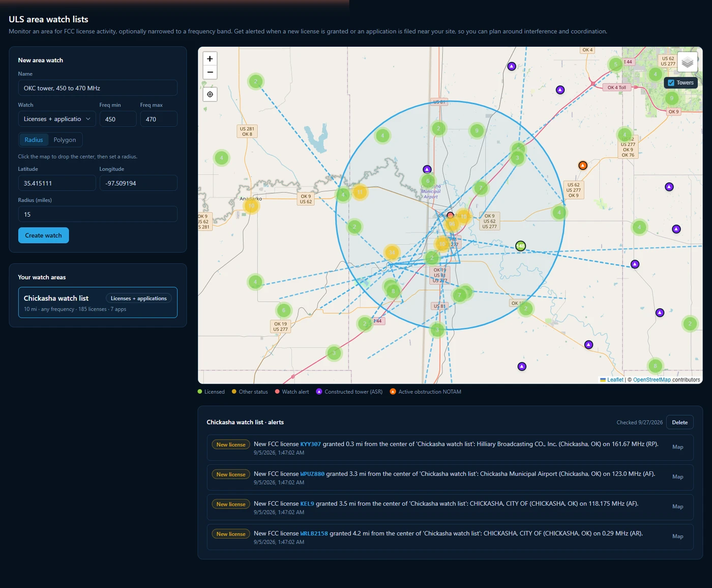712x588 pixels.
Task: Click "Checked 9/27/2026" text
Action: 639,422
